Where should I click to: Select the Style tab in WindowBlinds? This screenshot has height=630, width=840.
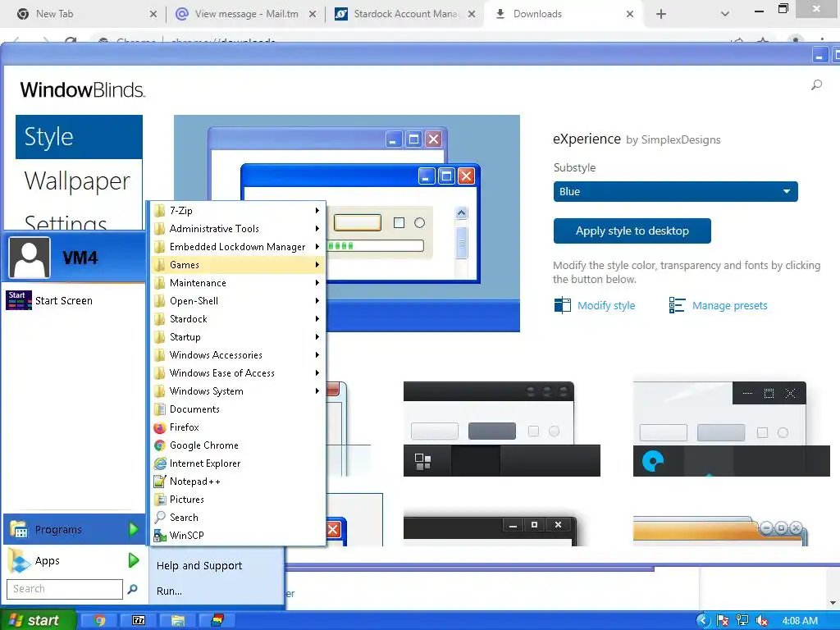(x=80, y=137)
